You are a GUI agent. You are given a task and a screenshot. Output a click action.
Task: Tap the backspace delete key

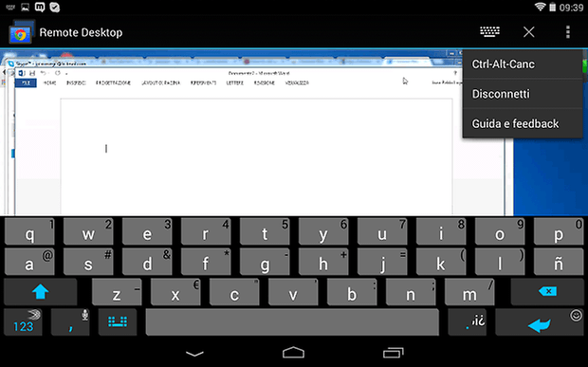click(x=547, y=292)
